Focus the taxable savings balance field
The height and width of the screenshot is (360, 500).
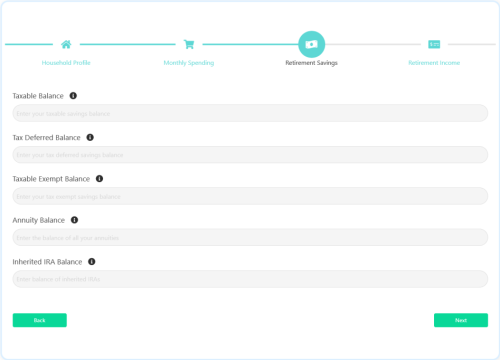[x=250, y=113]
